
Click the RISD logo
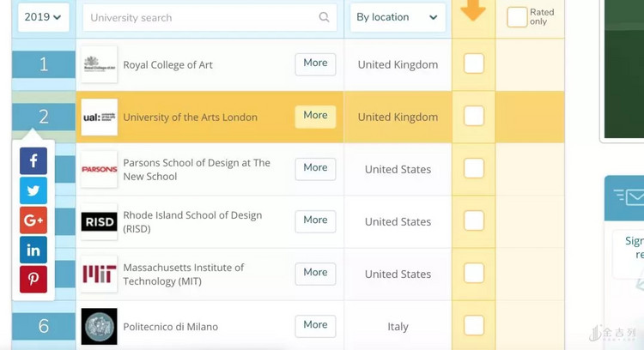coord(99,222)
